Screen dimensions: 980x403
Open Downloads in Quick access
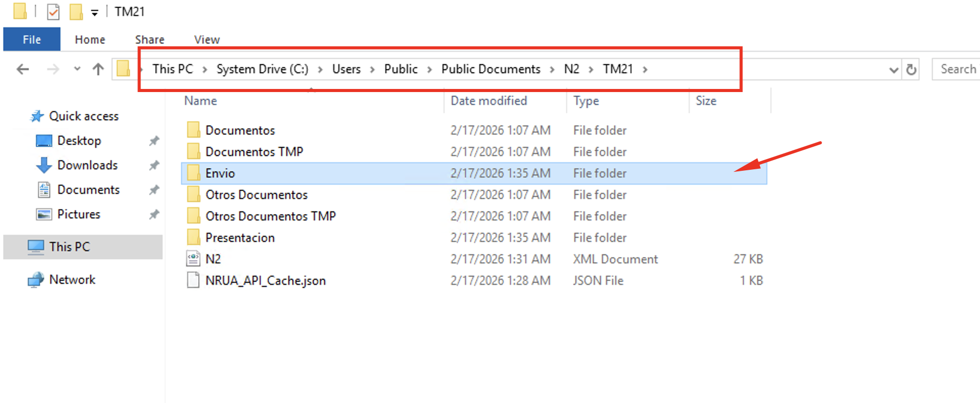click(87, 165)
